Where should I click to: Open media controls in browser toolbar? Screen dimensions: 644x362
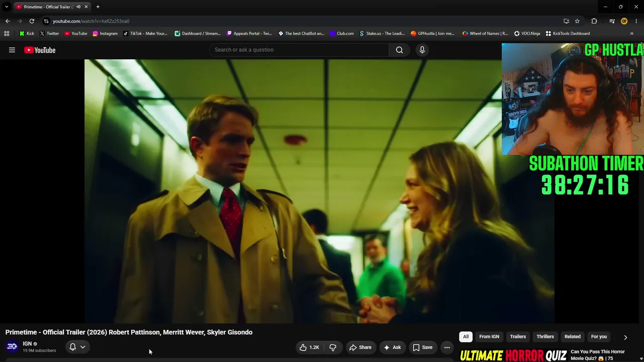(612, 21)
